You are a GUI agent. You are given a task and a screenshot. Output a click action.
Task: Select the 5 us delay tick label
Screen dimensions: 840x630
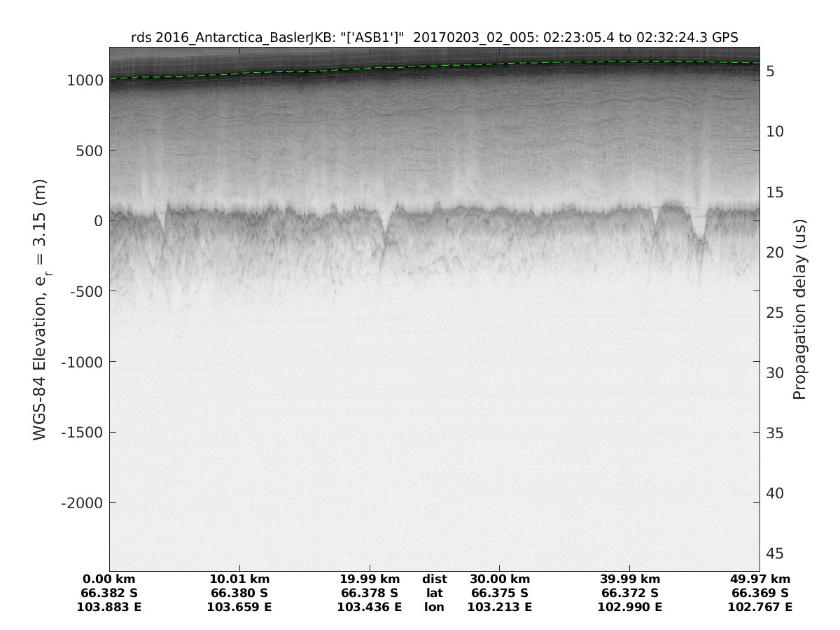[769, 71]
